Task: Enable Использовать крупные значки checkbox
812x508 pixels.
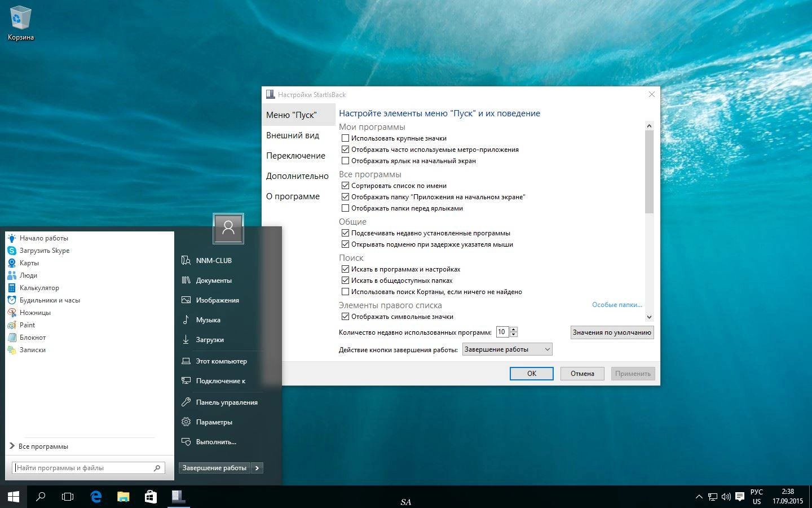Action: pyautogui.click(x=346, y=138)
